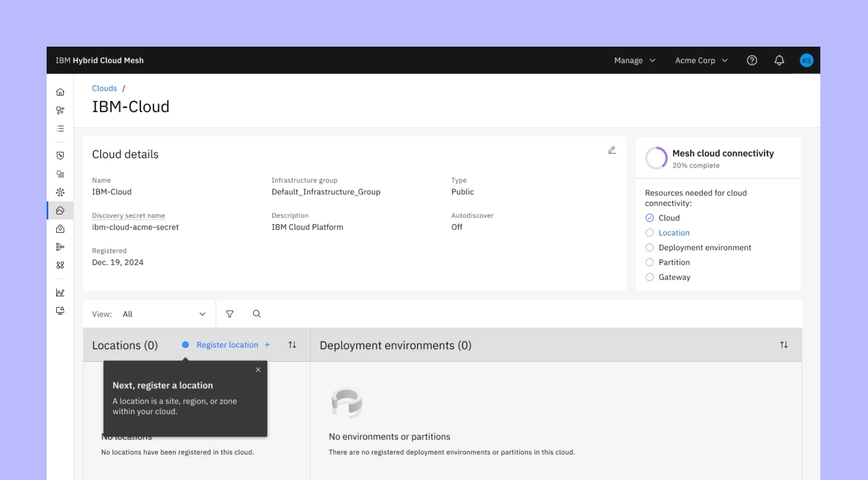868x480 pixels.
Task: Open the sidebar icon just below the shield
Action: tap(60, 174)
